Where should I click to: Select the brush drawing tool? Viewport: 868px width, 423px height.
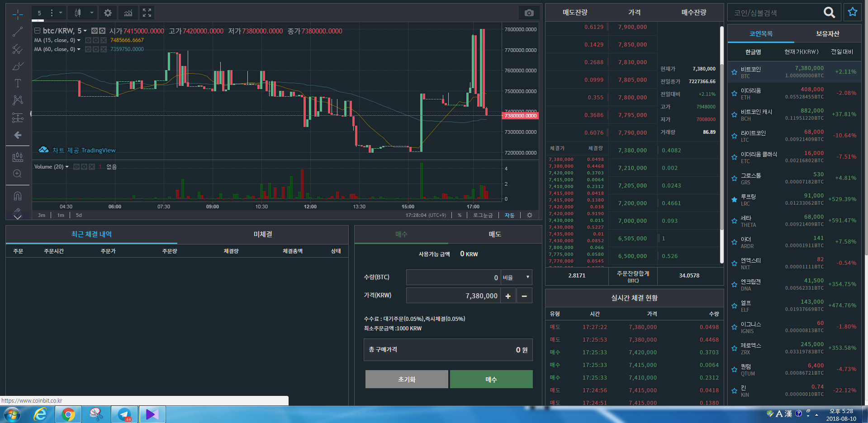coord(18,66)
